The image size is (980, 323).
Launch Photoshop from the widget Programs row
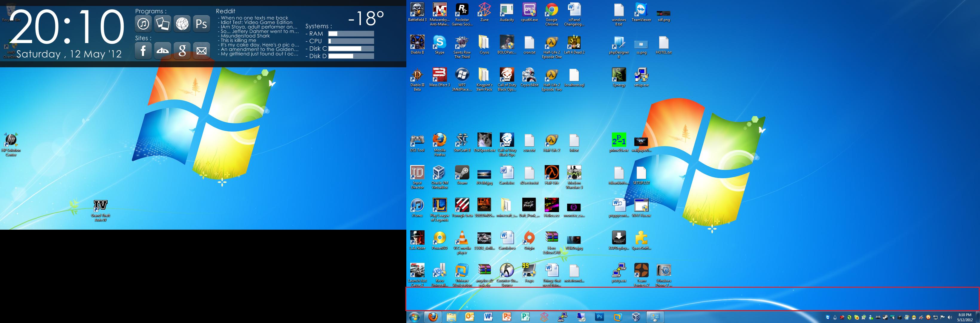click(201, 24)
